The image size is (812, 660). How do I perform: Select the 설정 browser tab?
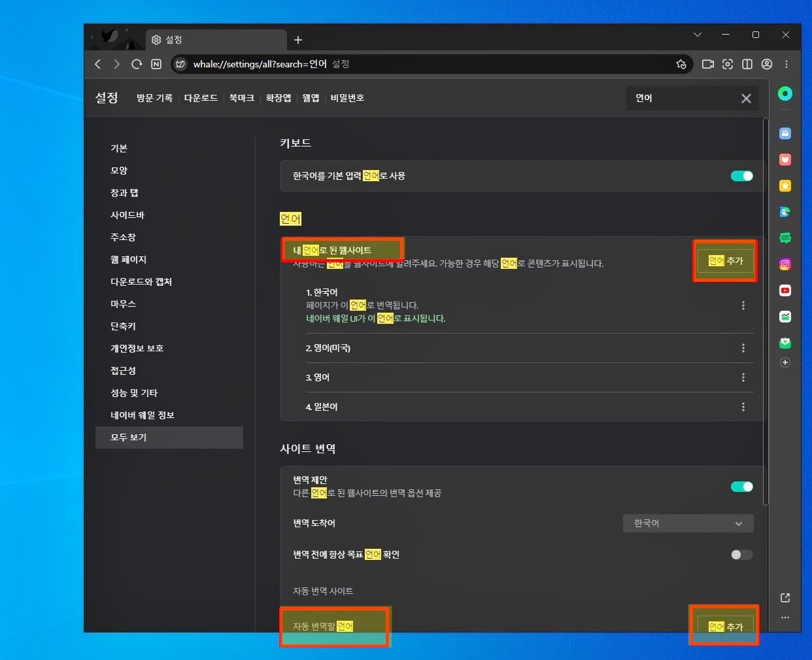(x=216, y=40)
